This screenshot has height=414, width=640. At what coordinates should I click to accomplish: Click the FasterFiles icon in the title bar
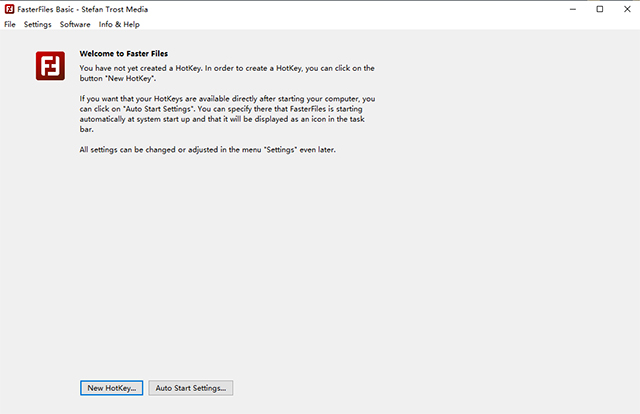[x=8, y=9]
